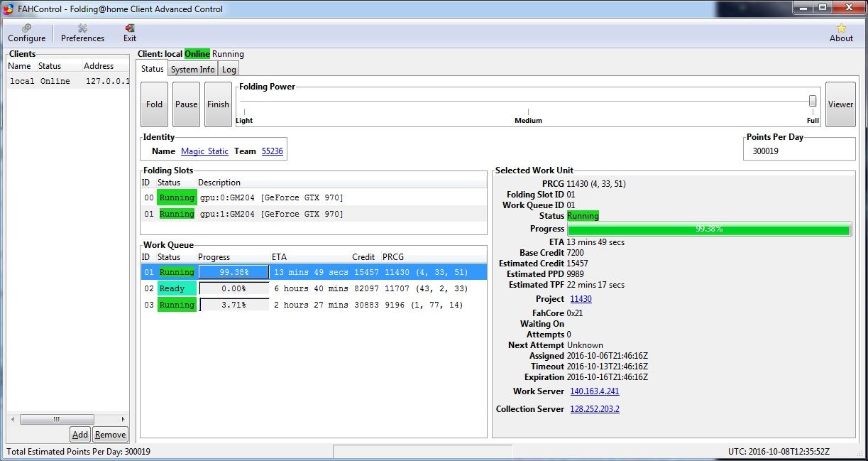Viewport: 868px width, 461px height.
Task: Click Total Estimated Points Per Day text
Action: pyautogui.click(x=78, y=452)
